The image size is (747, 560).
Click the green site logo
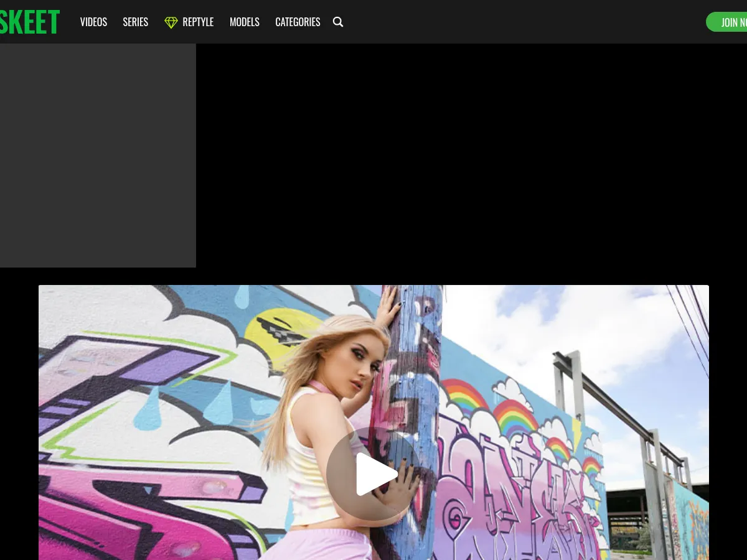point(30,22)
